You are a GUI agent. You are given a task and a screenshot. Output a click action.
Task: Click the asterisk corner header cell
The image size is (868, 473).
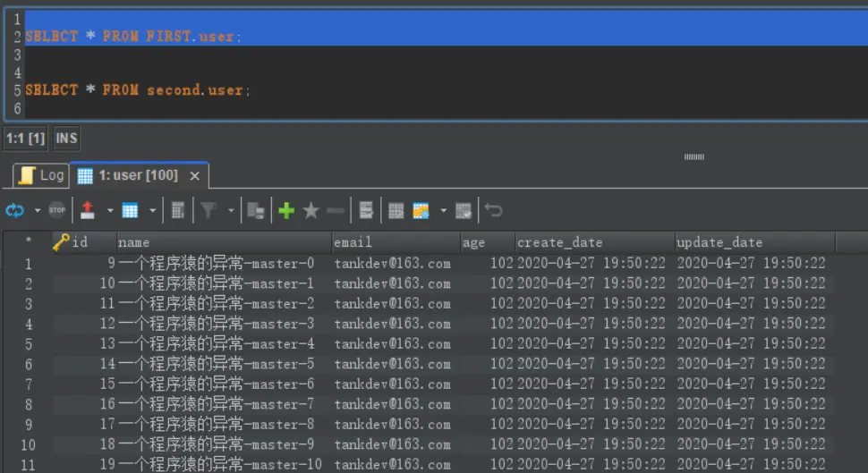coord(29,241)
